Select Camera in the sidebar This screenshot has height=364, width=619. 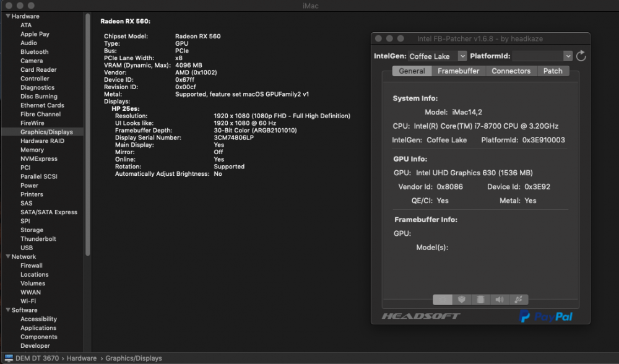pyautogui.click(x=32, y=61)
